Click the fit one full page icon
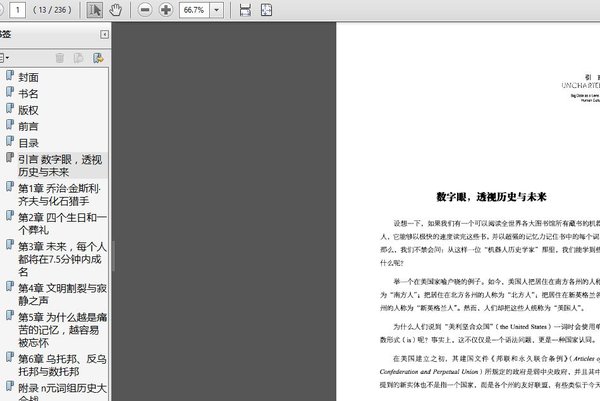Viewport: 600px width, 401px height. (x=266, y=9)
